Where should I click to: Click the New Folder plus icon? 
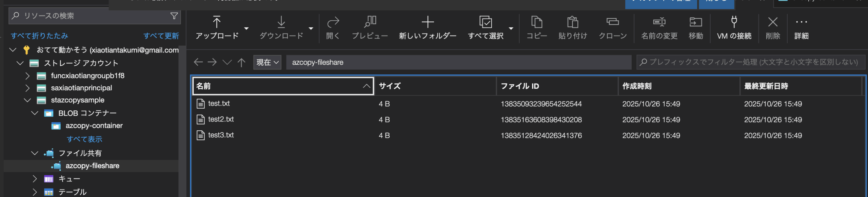(428, 22)
